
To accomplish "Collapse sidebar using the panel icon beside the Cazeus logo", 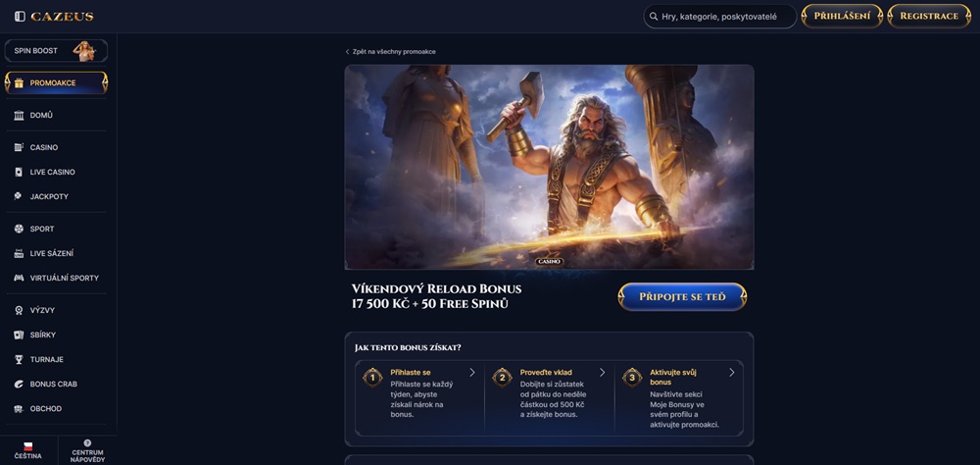I will click(x=20, y=17).
